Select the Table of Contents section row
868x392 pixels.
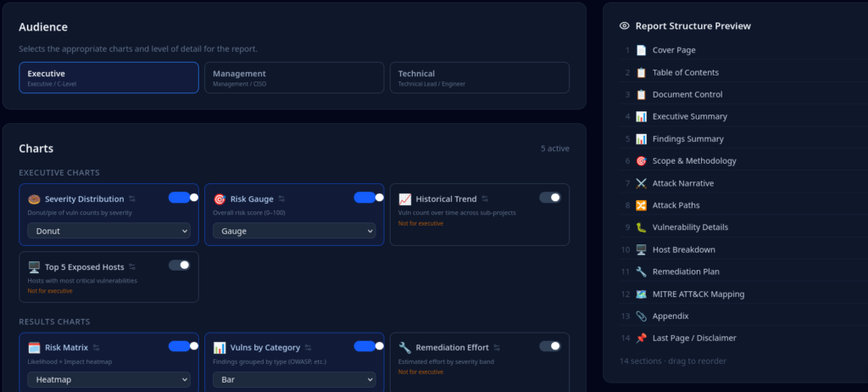tap(743, 72)
